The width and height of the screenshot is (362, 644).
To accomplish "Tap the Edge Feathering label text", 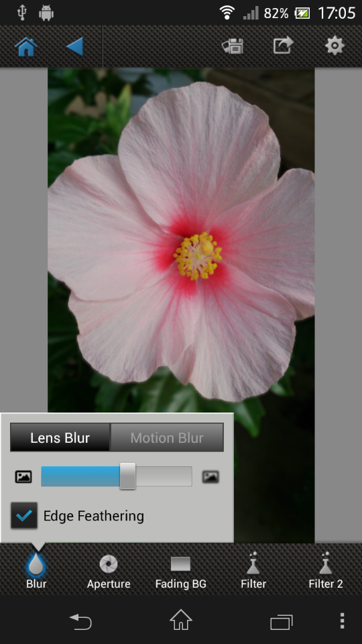I will point(94,516).
